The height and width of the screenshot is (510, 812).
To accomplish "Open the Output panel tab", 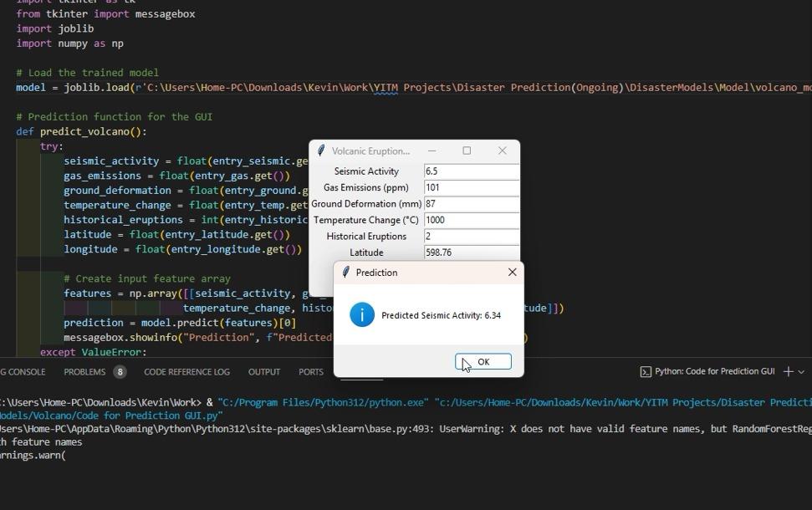I will pos(264,372).
